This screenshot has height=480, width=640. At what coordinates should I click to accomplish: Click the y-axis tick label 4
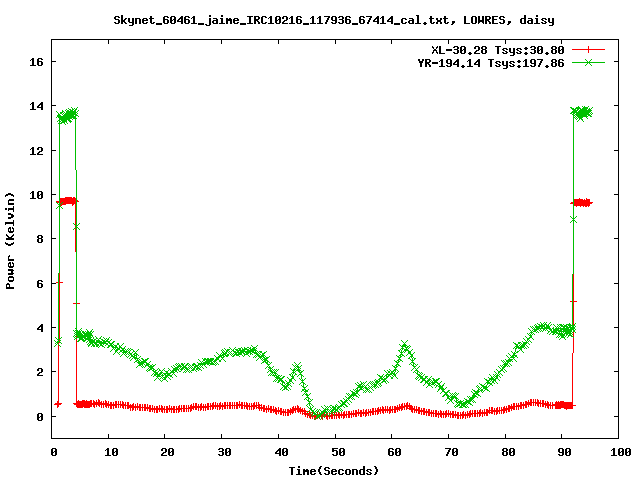pos(40,328)
